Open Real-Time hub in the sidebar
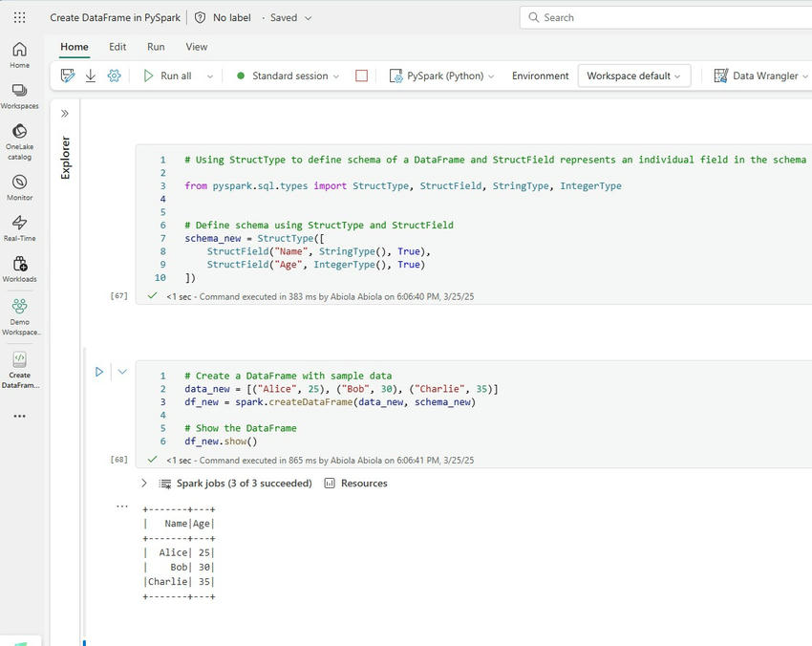Viewport: 812px width, 646px height. click(x=19, y=228)
